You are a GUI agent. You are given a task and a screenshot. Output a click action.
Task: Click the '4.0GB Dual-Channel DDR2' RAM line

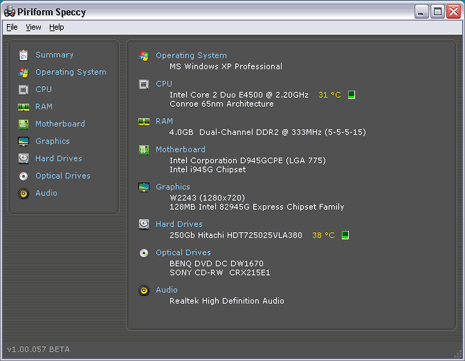click(267, 132)
